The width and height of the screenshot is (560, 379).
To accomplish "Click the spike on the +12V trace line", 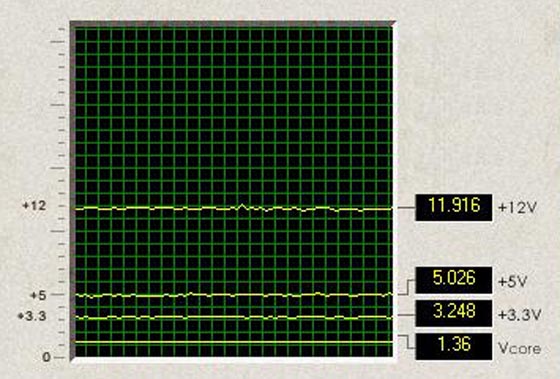I will (242, 206).
